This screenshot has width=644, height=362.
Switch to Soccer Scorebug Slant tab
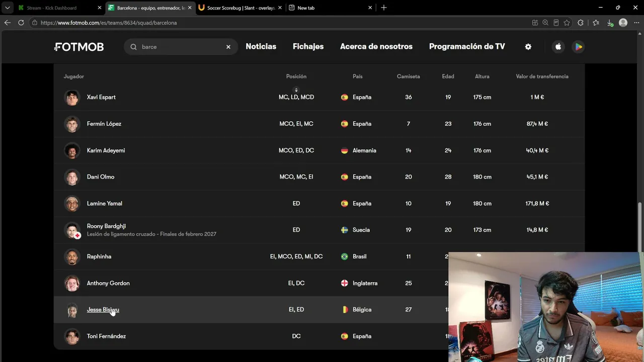(239, 8)
